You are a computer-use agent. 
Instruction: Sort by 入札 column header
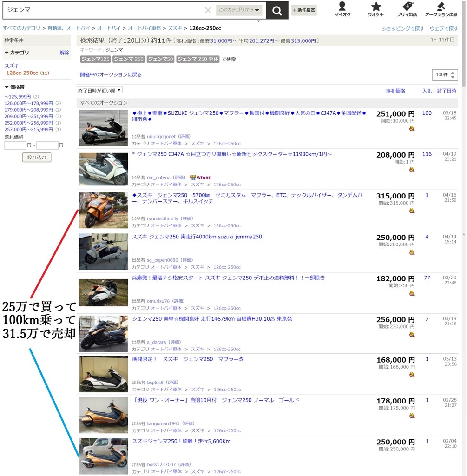(x=427, y=91)
